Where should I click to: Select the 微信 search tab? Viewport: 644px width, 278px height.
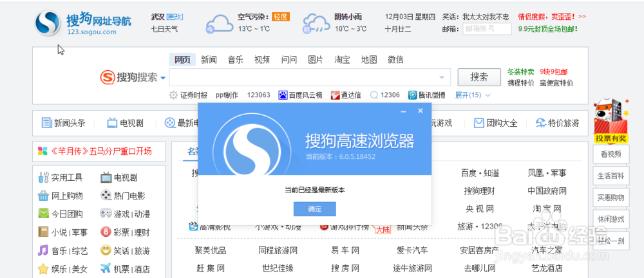(x=395, y=60)
